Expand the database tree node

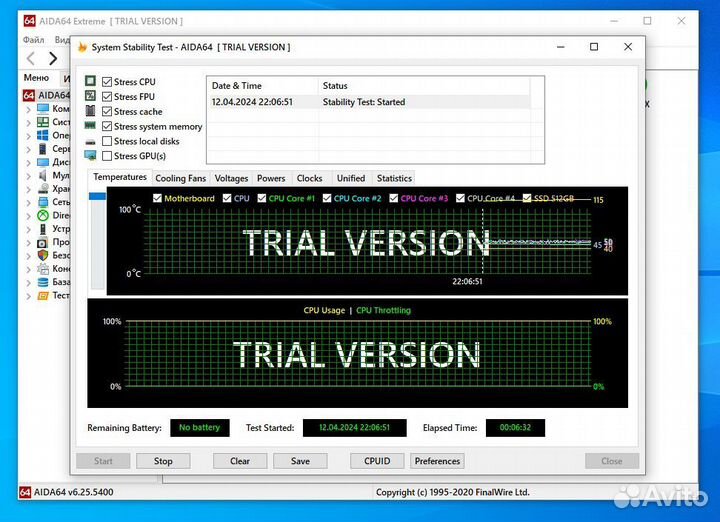[28, 283]
